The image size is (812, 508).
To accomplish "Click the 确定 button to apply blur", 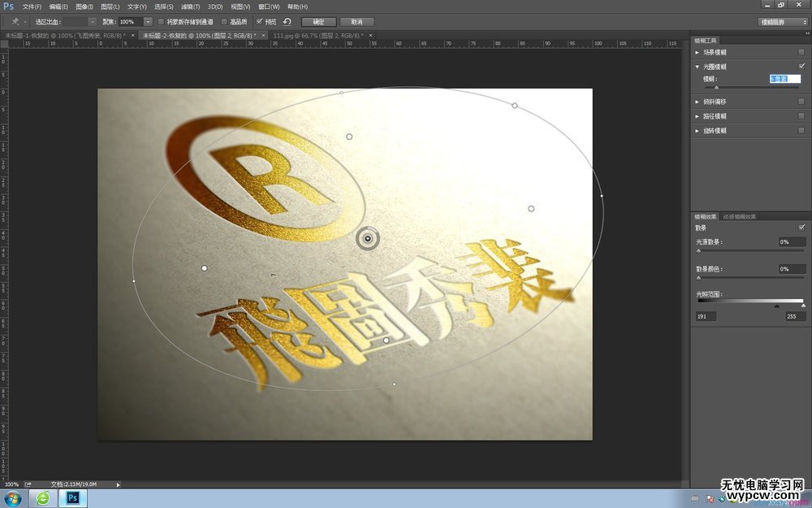I will 317,21.
